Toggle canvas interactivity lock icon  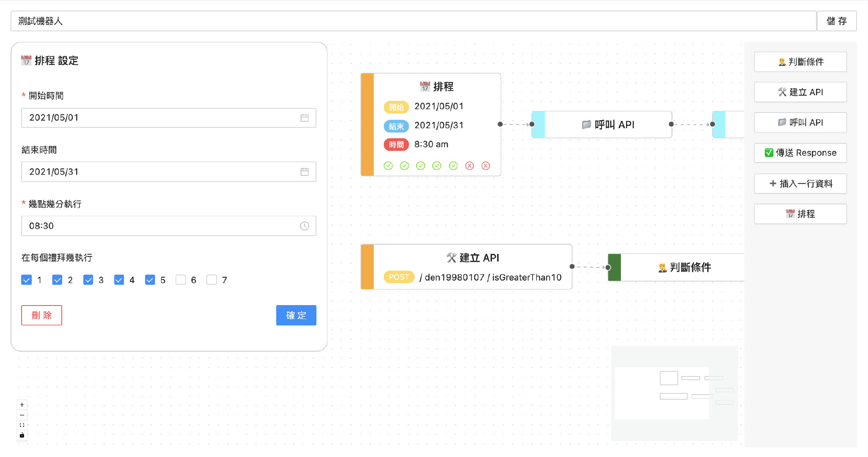[22, 435]
